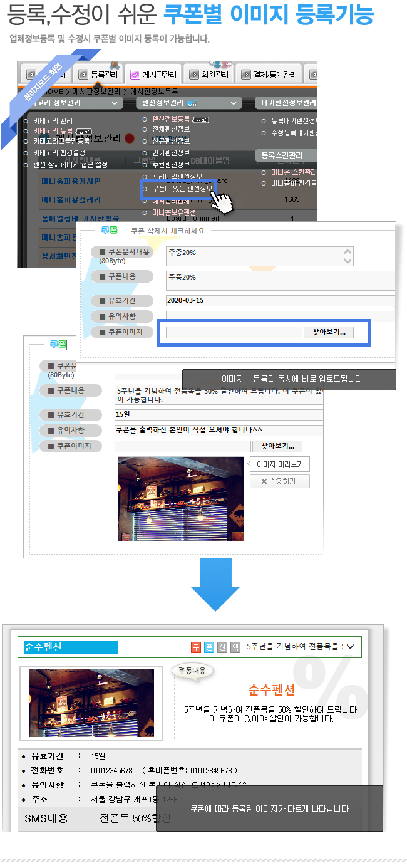Click the 쿠폰내용 speech bubble icon
This screenshot has height=868, width=407.
click(x=193, y=671)
